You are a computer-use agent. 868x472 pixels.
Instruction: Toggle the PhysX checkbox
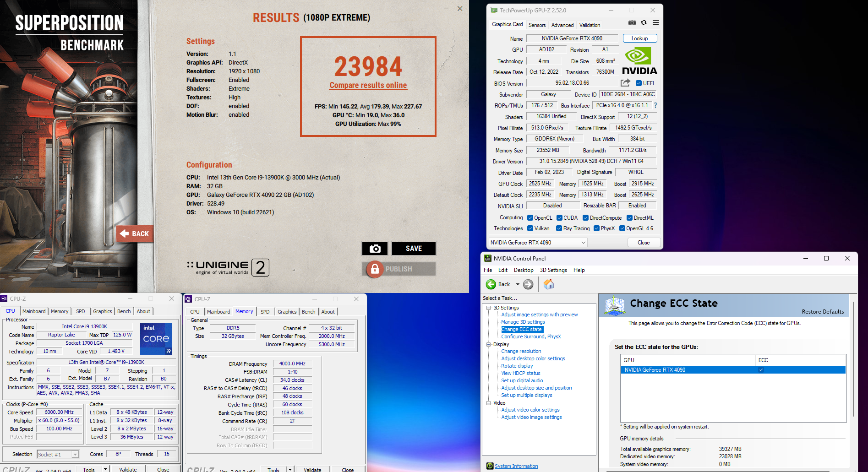coord(596,228)
